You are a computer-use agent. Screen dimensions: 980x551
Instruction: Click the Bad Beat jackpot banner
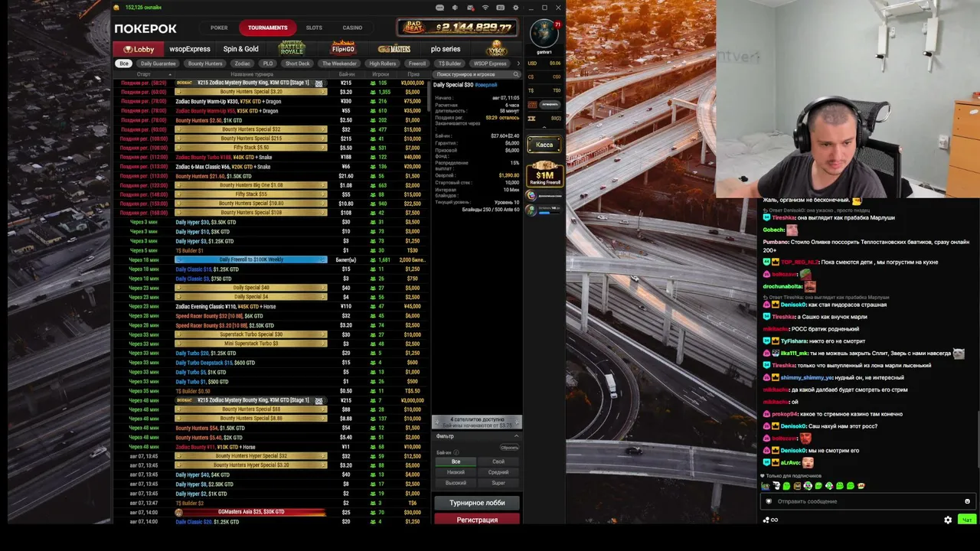(459, 28)
